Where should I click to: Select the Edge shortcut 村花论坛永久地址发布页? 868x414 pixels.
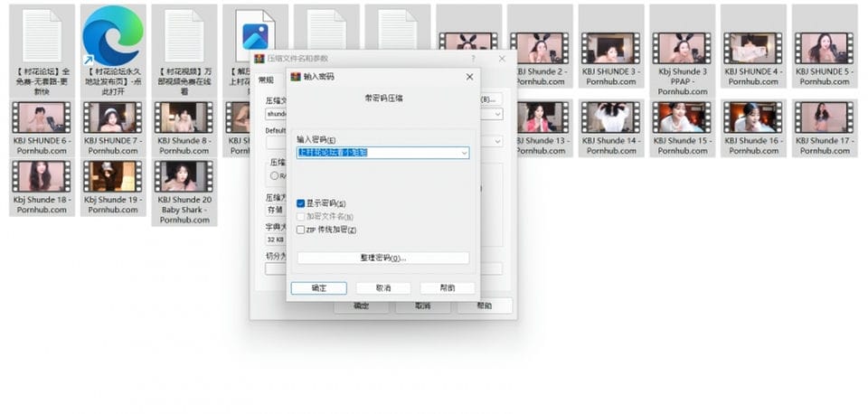tap(113, 51)
